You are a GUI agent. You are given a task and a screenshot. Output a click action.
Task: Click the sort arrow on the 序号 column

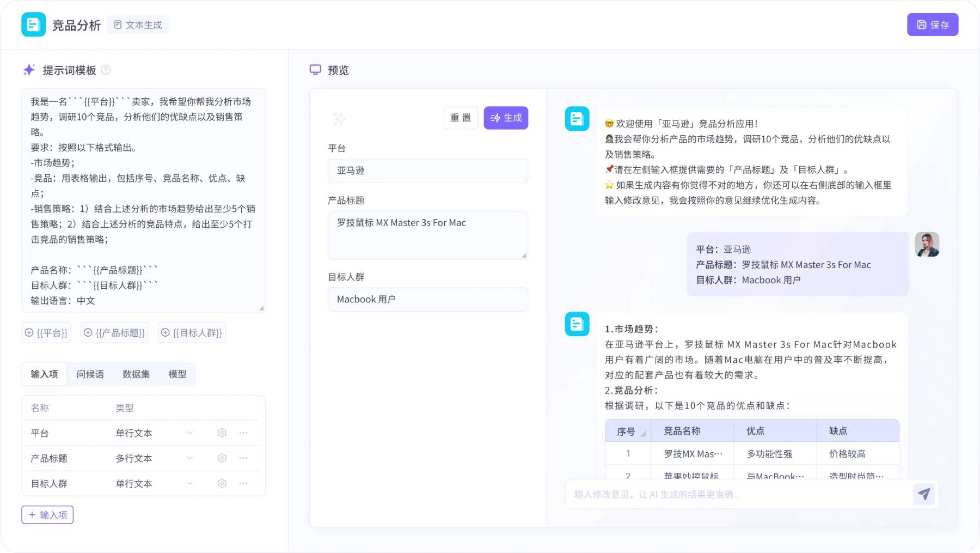642,432
